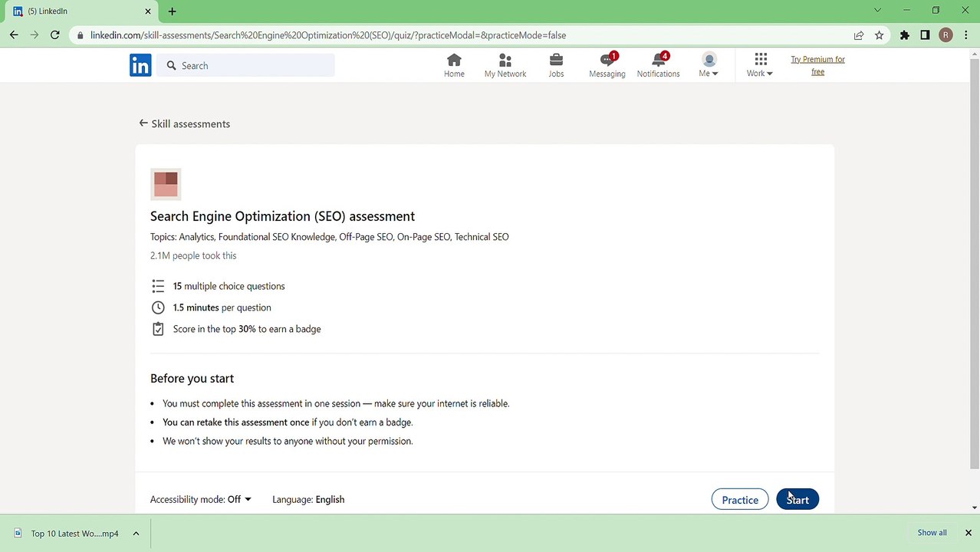This screenshot has width=980, height=552.
Task: View site info padlock icon
Action: [80, 35]
